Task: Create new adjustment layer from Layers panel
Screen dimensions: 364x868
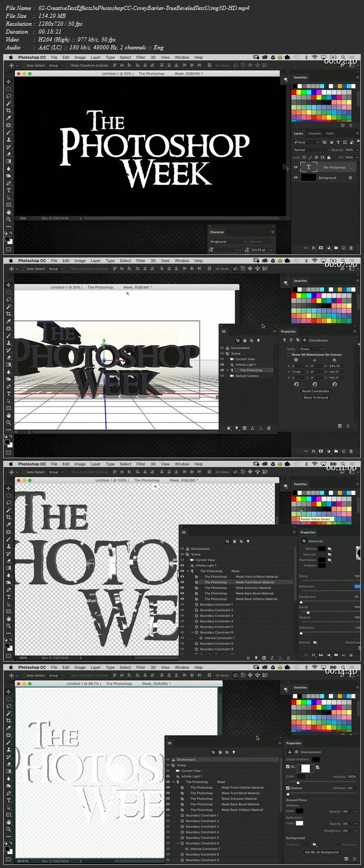Action: (328, 248)
